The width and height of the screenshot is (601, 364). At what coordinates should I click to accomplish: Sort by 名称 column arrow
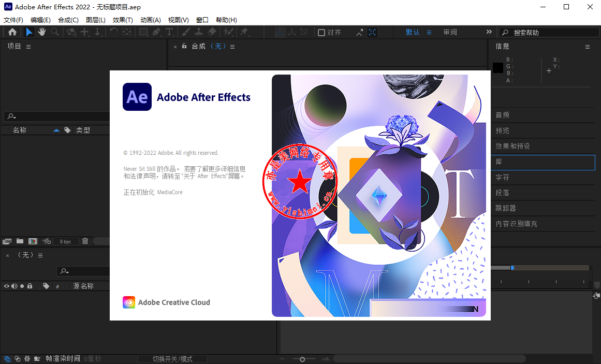point(56,130)
